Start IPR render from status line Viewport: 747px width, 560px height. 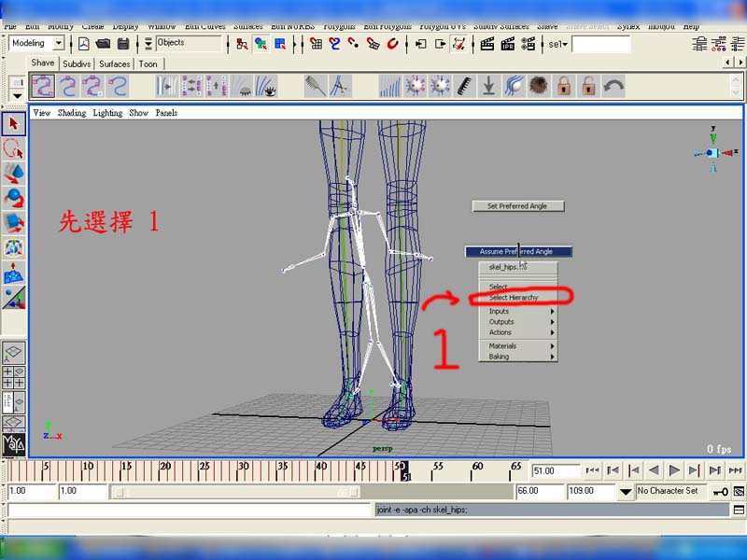[507, 44]
